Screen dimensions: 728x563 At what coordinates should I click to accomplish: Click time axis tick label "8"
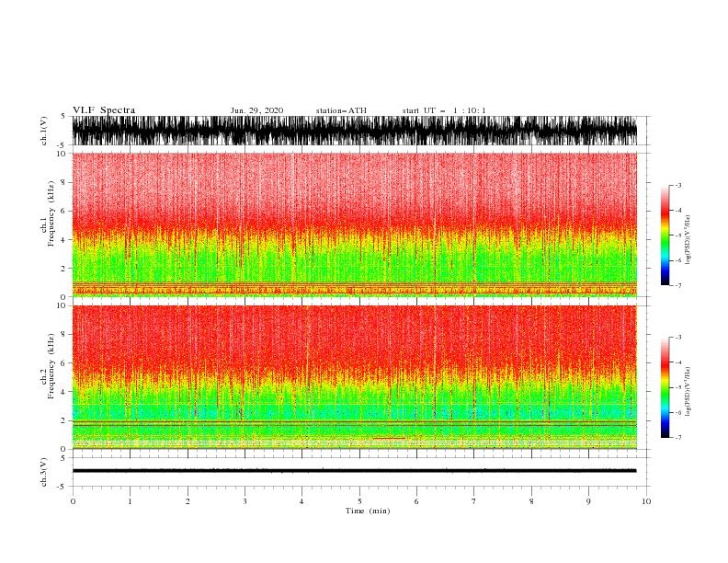pos(531,501)
